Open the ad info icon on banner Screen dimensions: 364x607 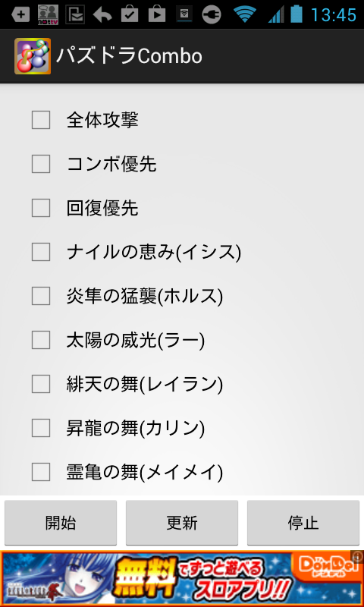pyautogui.click(x=356, y=555)
